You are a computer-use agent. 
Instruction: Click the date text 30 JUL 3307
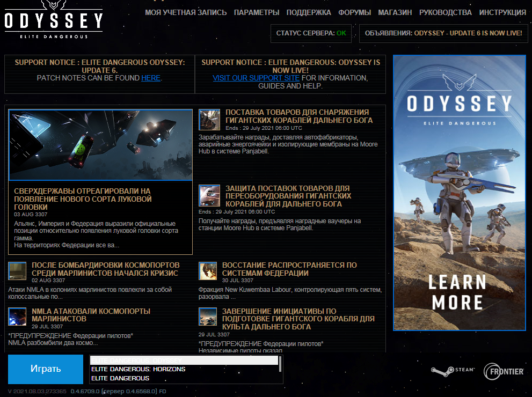(x=237, y=281)
